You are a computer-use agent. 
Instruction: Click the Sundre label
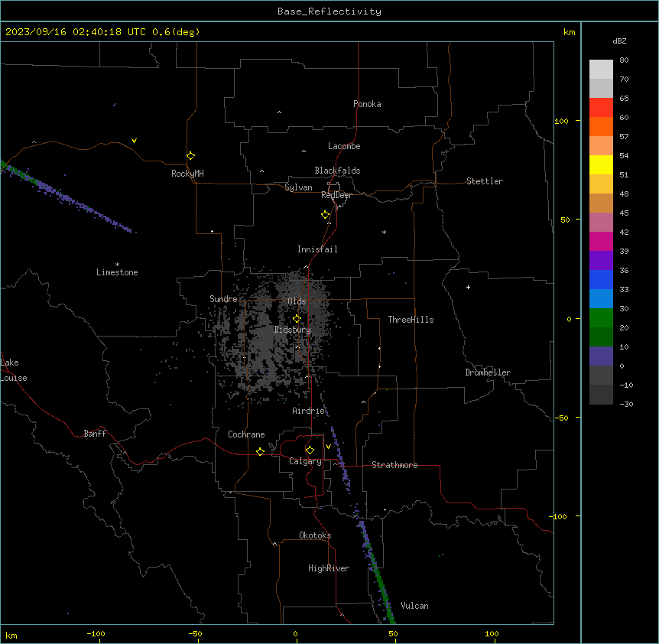point(223,299)
